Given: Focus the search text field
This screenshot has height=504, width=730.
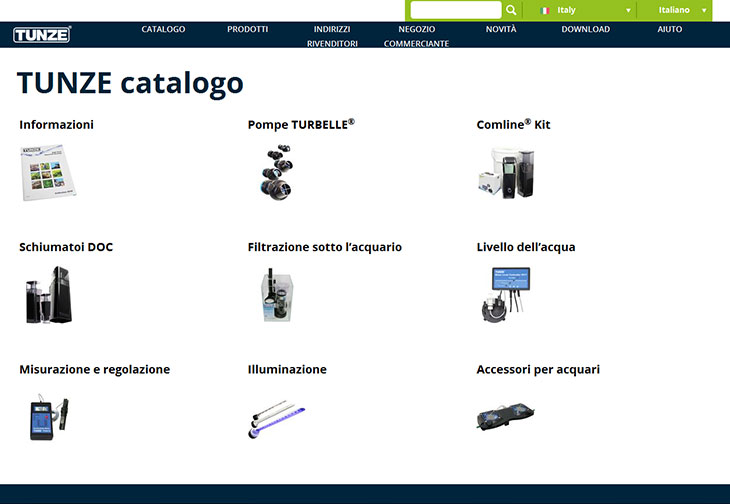Looking at the screenshot, I should point(456,10).
